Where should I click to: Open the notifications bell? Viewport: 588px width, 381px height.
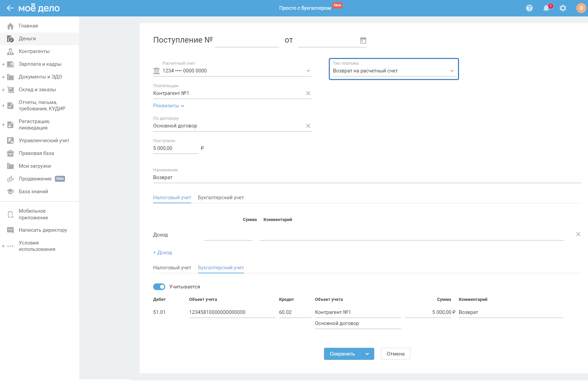click(546, 8)
